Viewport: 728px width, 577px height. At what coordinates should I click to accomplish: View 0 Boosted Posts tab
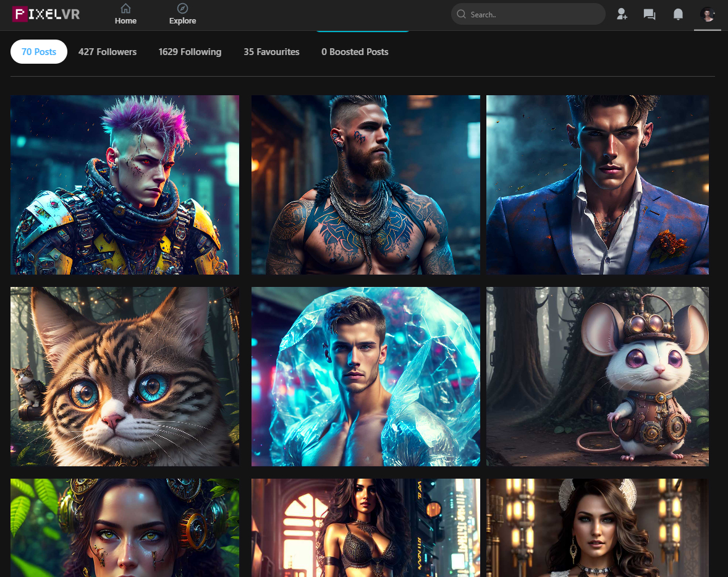[355, 51]
